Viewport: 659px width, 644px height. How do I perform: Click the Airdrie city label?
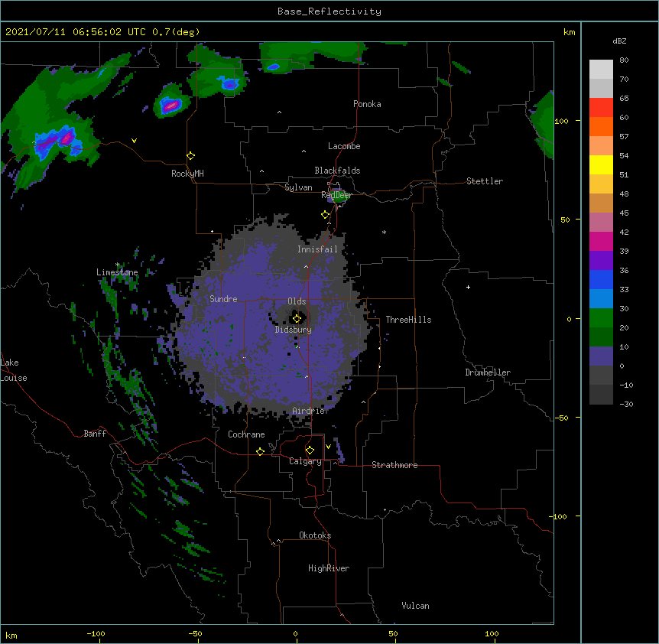click(x=309, y=411)
